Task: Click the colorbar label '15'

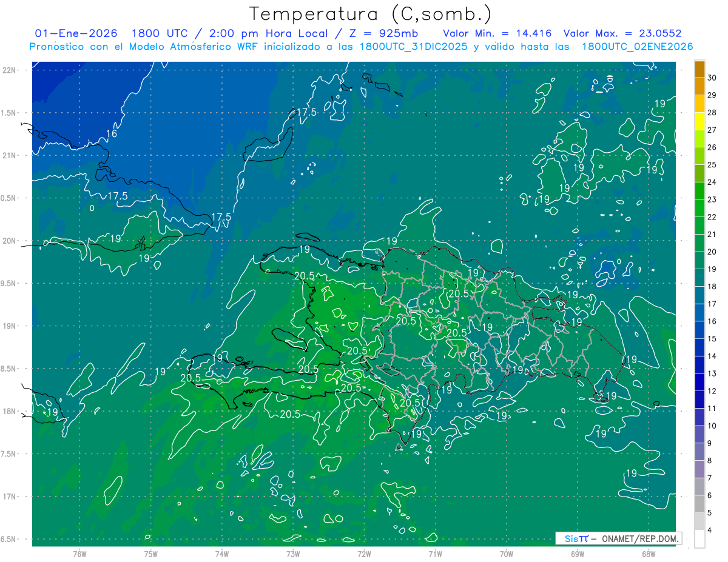Action: coord(712,339)
